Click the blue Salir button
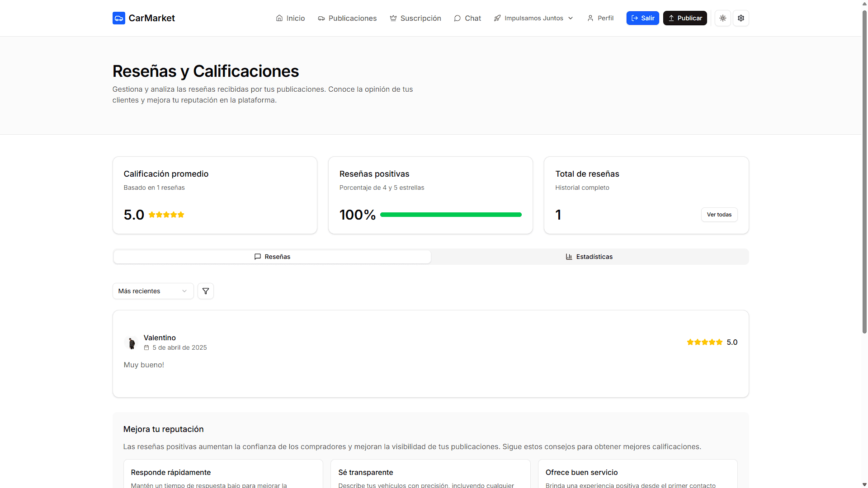Image resolution: width=868 pixels, height=488 pixels. click(x=642, y=18)
